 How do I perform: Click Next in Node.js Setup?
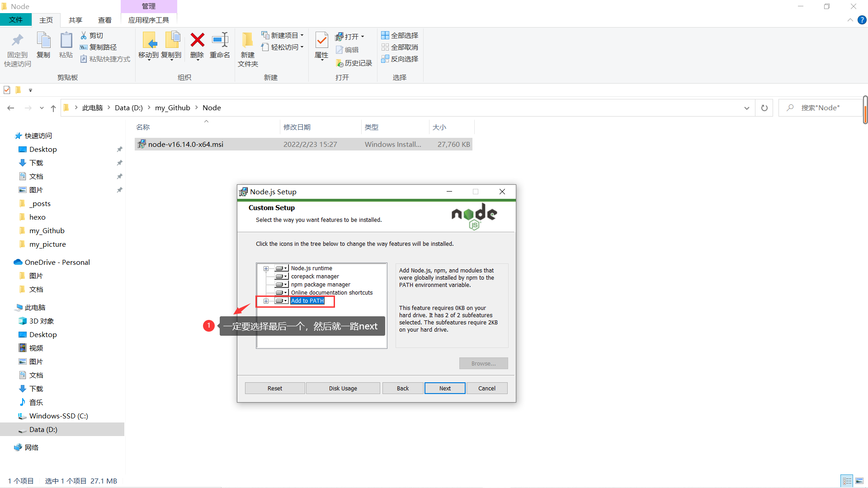click(445, 388)
